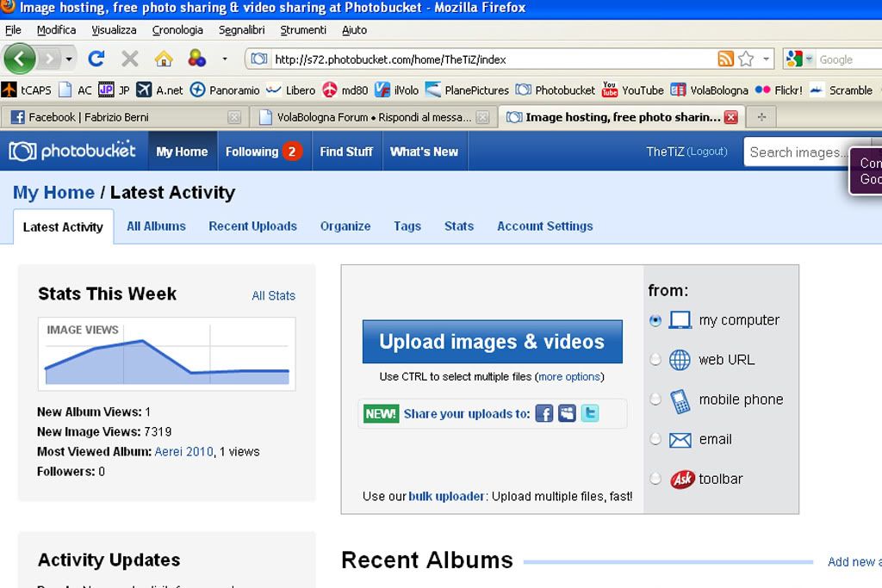This screenshot has width=882, height=588.
Task: Click the Image Views stats chart
Action: (x=166, y=354)
